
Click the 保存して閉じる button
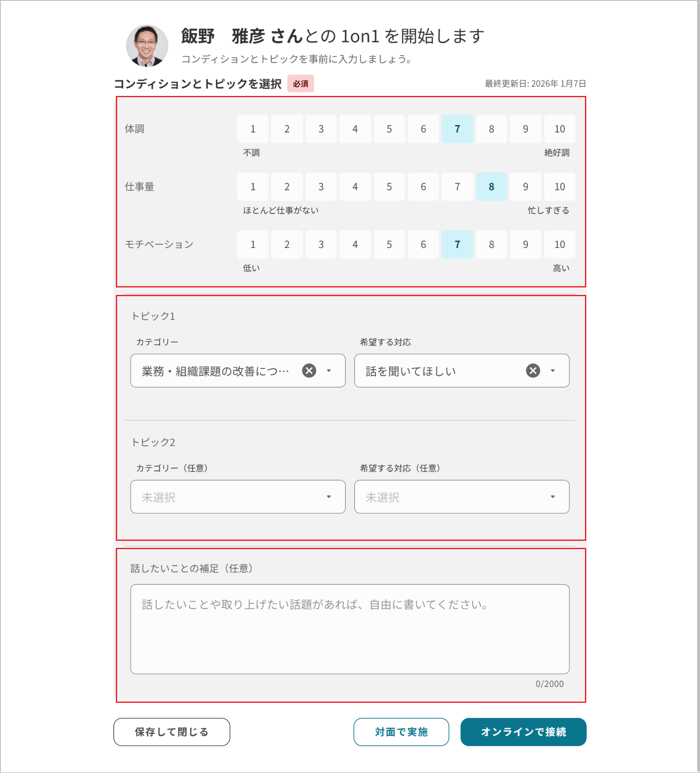[171, 732]
